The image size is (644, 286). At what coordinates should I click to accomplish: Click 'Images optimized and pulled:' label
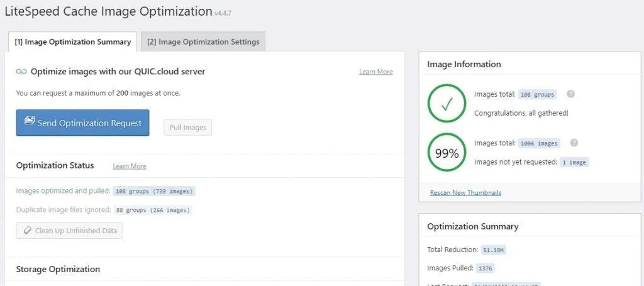point(64,191)
